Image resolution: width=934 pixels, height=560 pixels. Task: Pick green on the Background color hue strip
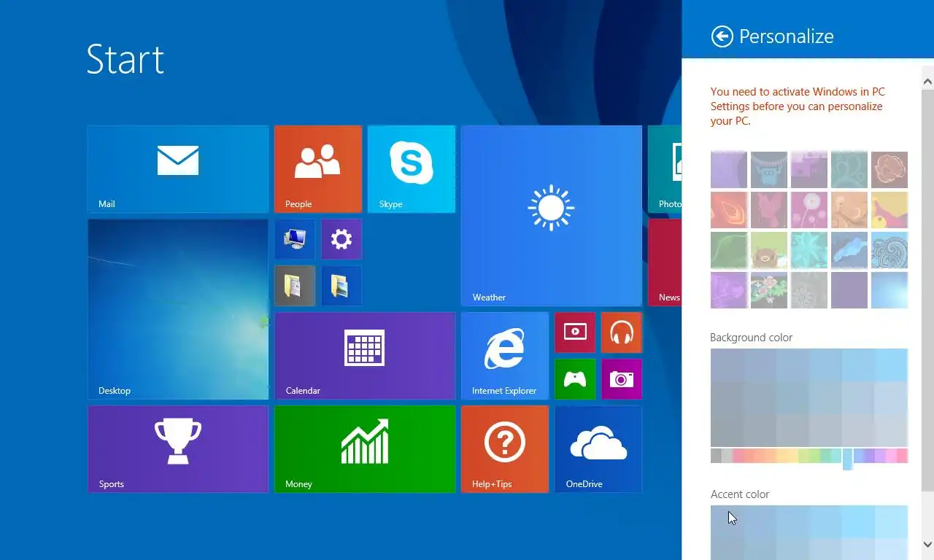pos(814,456)
